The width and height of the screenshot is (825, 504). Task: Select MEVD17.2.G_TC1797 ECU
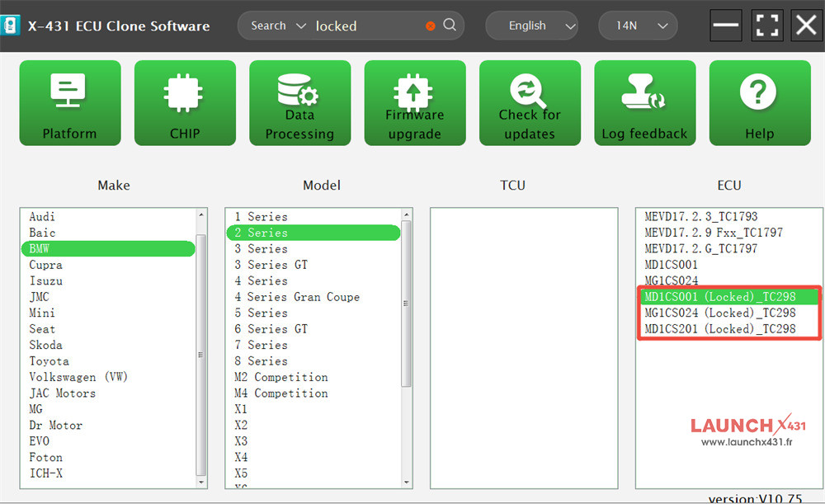pos(728,249)
